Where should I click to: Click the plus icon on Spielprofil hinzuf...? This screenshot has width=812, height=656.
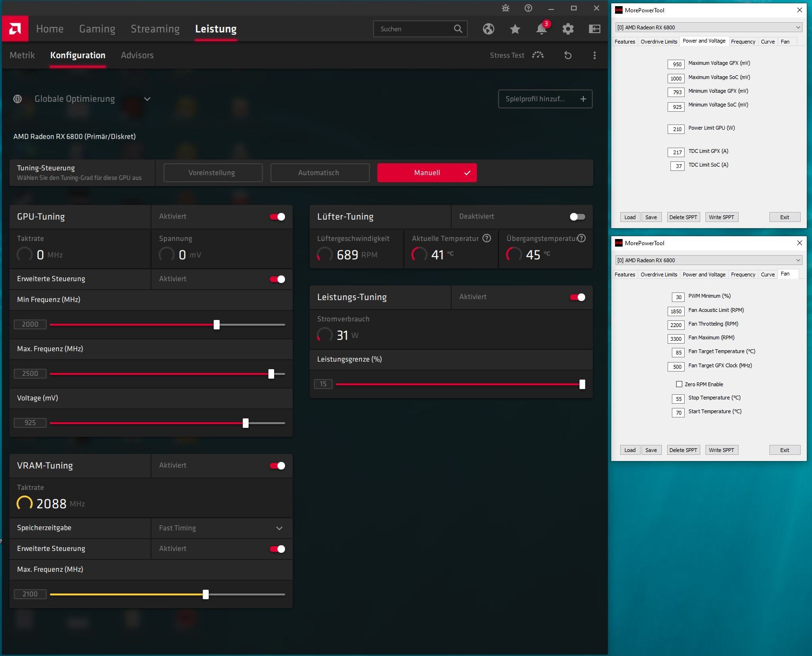pyautogui.click(x=583, y=99)
